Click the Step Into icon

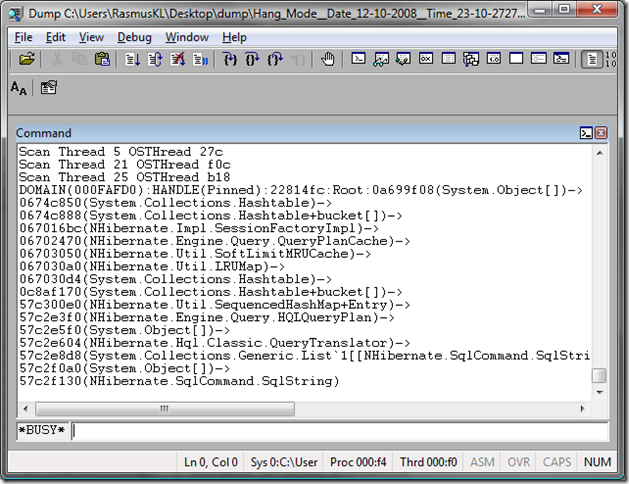pos(230,59)
